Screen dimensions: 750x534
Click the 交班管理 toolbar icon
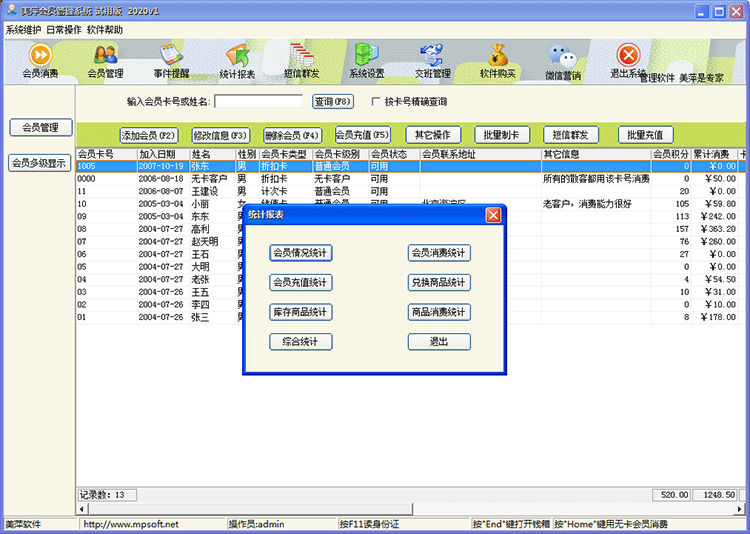click(432, 60)
